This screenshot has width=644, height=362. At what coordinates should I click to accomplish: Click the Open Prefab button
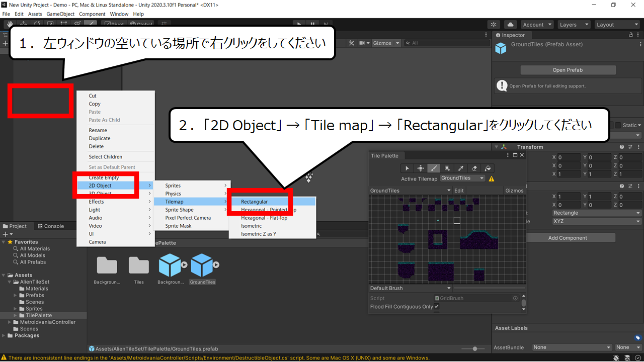point(568,70)
